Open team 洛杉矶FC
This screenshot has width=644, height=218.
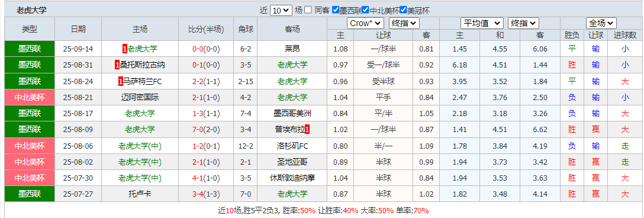point(292,146)
